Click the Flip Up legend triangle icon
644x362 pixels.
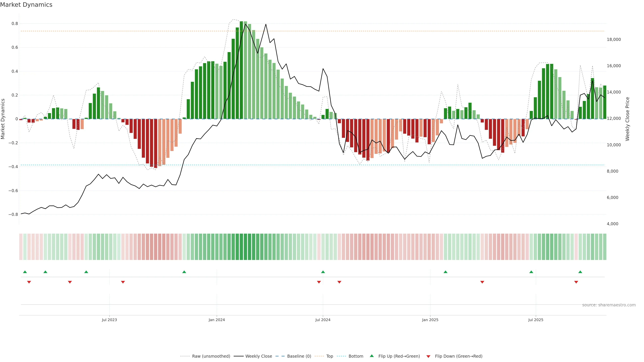[371, 356]
